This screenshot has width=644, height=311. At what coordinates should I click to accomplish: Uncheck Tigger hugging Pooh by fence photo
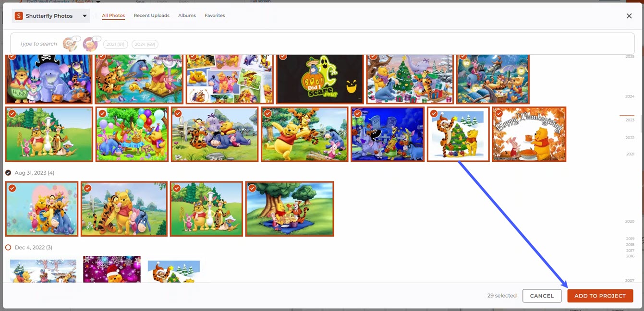87,188
